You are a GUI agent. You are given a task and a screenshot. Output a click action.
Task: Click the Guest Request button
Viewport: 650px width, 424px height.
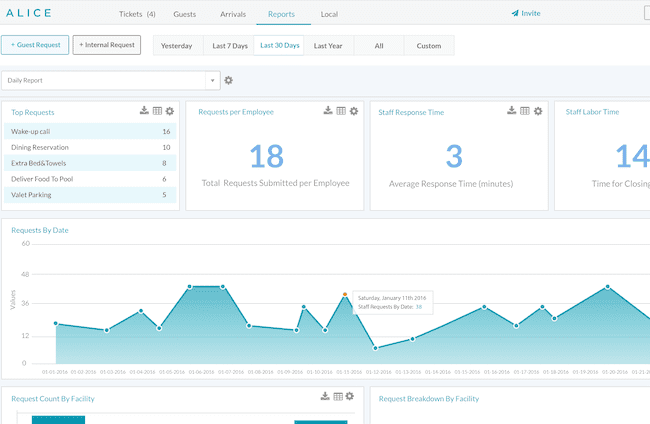point(35,45)
